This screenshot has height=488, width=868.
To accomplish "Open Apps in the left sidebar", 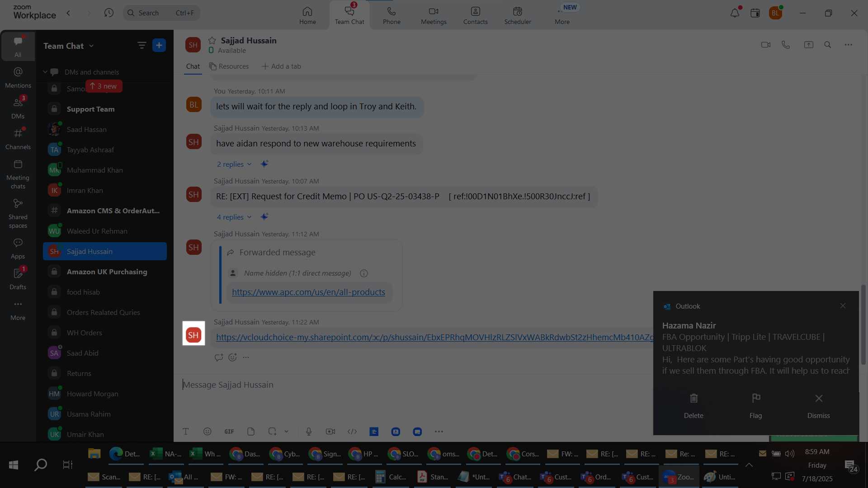I will [x=18, y=248].
